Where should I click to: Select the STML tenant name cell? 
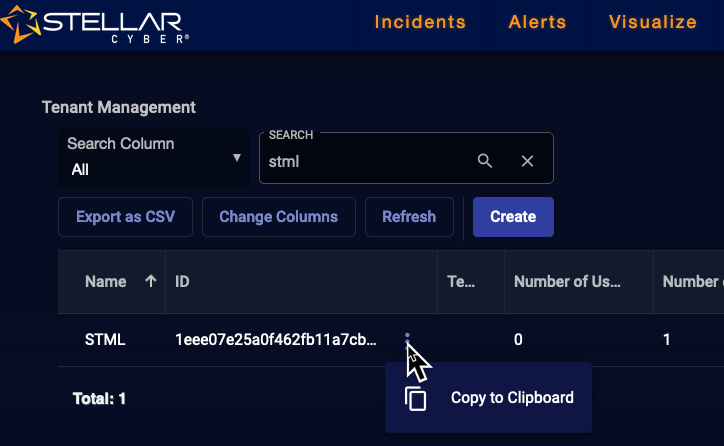coord(105,339)
